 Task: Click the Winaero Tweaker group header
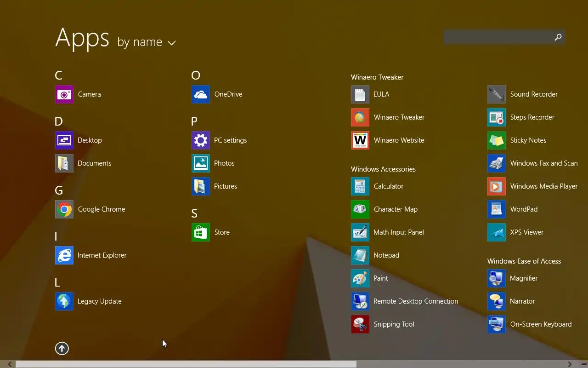click(x=377, y=77)
